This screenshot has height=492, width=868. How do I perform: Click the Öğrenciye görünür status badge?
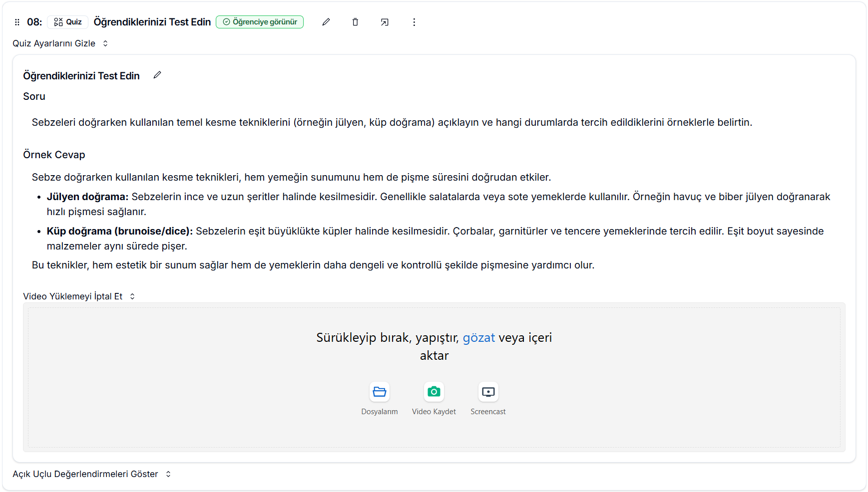point(260,22)
